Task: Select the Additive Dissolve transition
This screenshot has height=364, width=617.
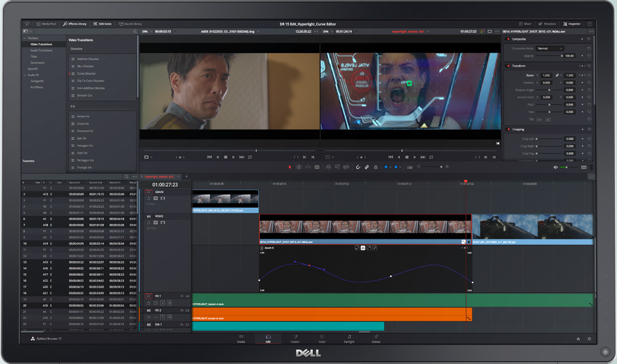Action: click(x=88, y=59)
